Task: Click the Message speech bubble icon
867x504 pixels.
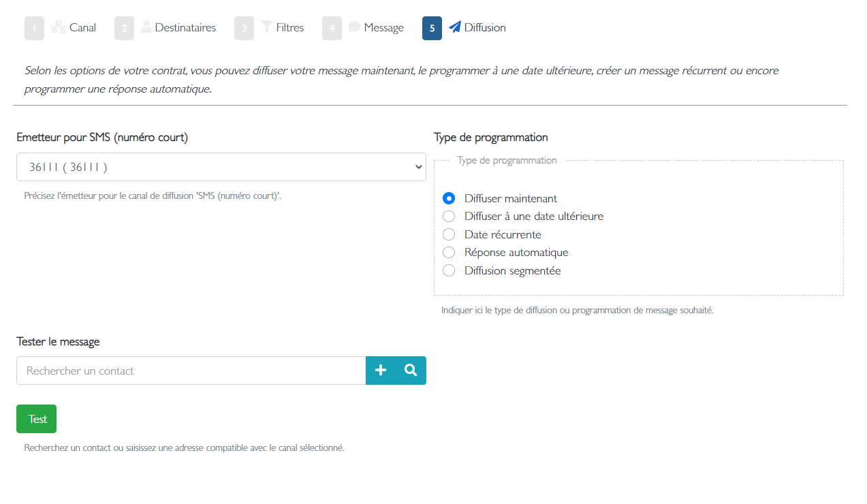Action: 355,27
